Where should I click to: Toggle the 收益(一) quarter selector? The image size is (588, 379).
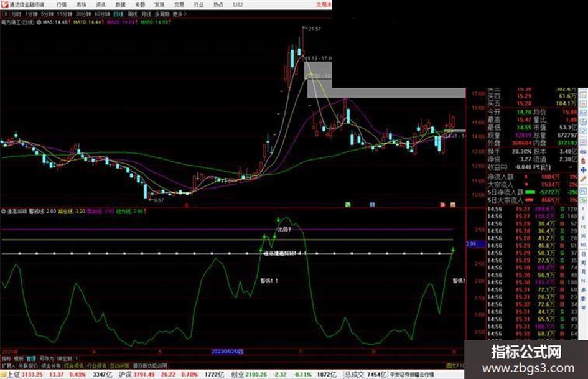(x=497, y=167)
